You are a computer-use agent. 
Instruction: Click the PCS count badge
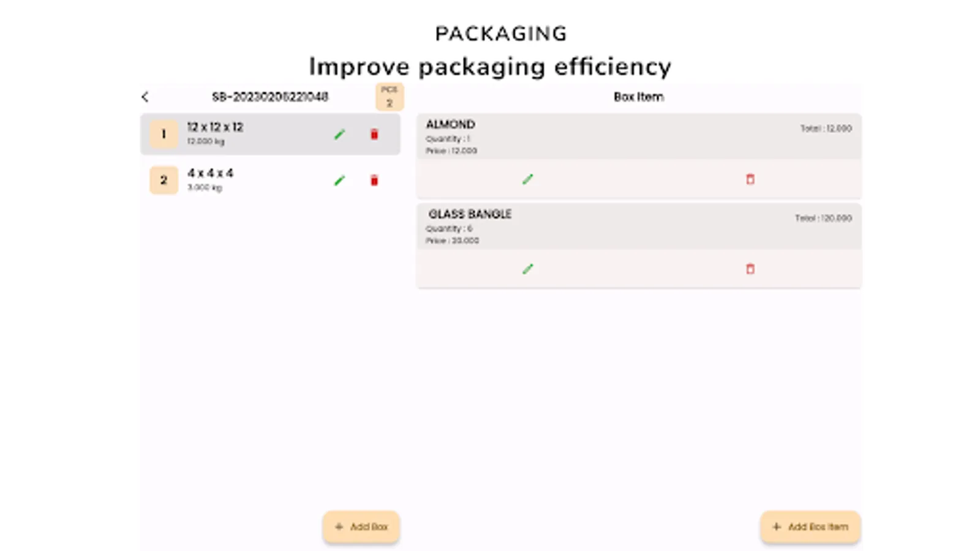390,97
